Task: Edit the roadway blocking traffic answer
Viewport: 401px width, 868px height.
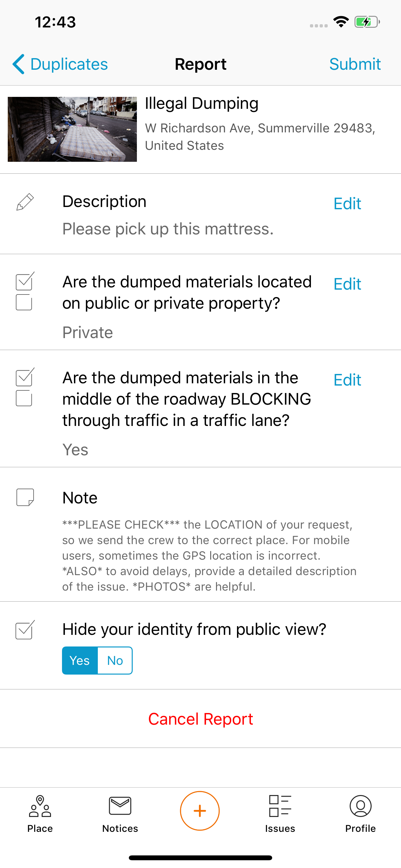Action: tap(347, 380)
